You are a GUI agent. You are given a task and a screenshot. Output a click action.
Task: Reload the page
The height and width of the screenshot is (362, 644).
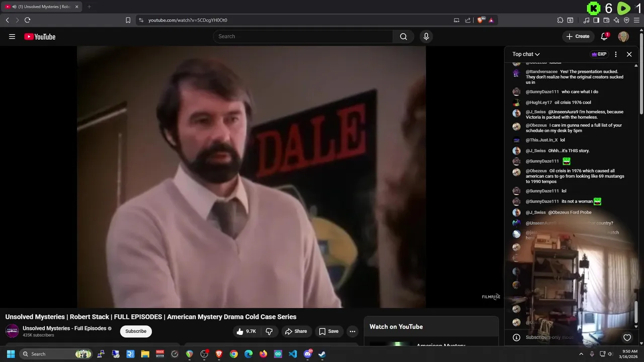click(x=28, y=20)
